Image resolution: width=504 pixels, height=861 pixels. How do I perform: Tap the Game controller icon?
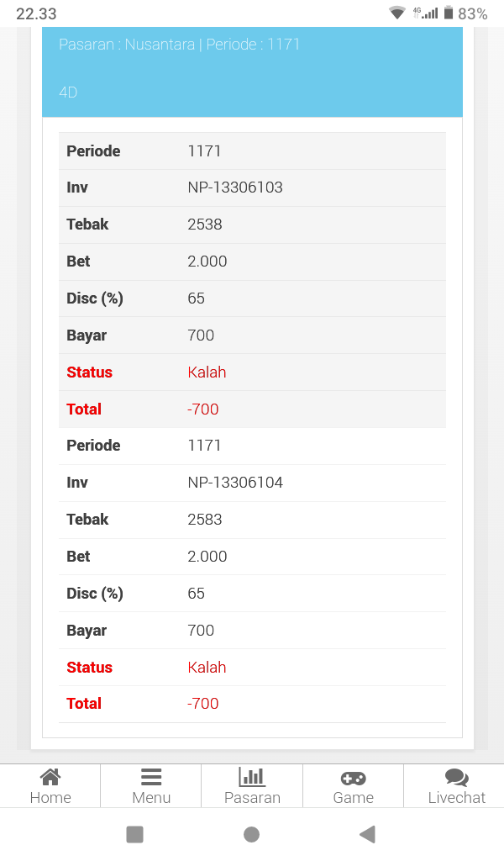pyautogui.click(x=353, y=778)
